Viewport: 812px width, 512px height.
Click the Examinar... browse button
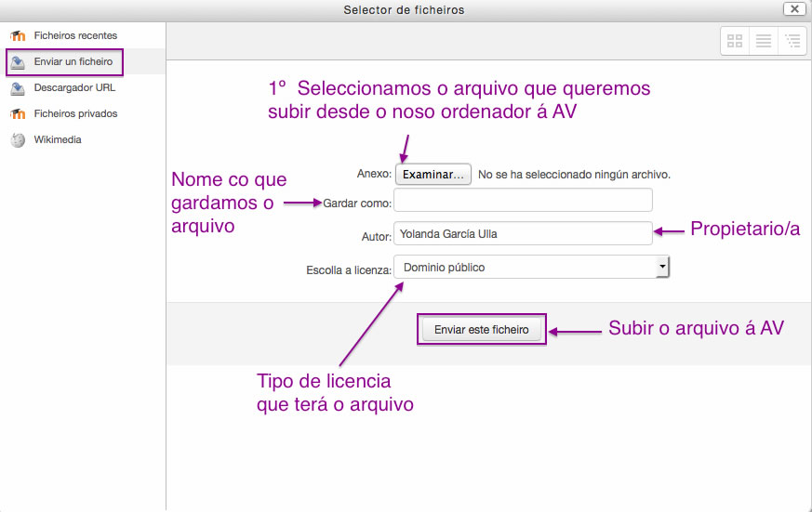click(x=433, y=175)
